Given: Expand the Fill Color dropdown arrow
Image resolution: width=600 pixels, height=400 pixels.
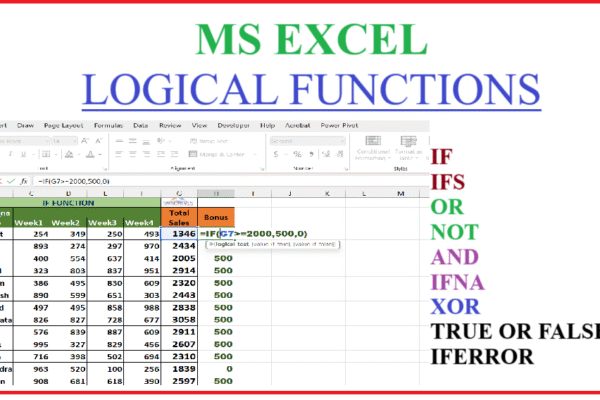Looking at the screenshot, I should pos(78,155).
